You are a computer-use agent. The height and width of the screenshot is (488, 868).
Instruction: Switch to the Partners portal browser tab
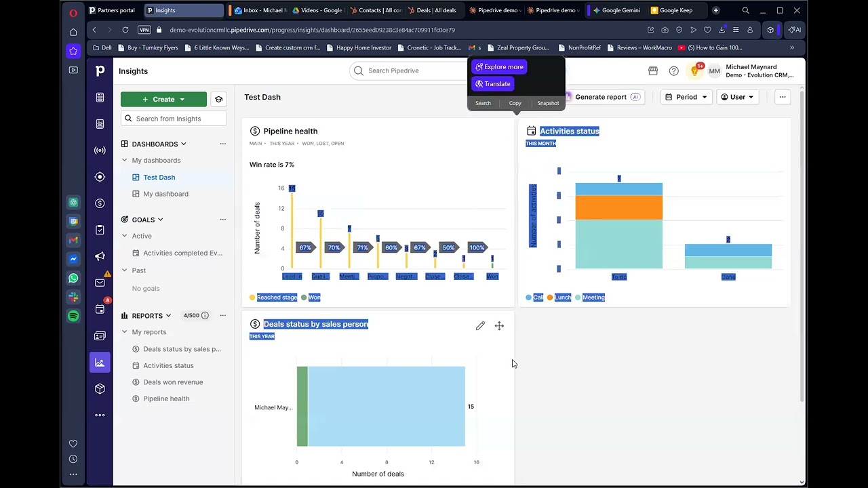pos(112,10)
